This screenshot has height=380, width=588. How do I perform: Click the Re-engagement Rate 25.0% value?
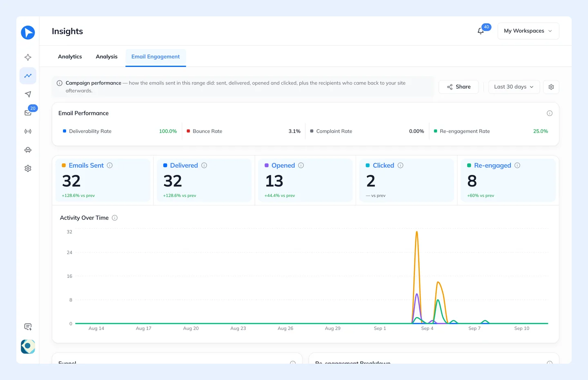(541, 131)
